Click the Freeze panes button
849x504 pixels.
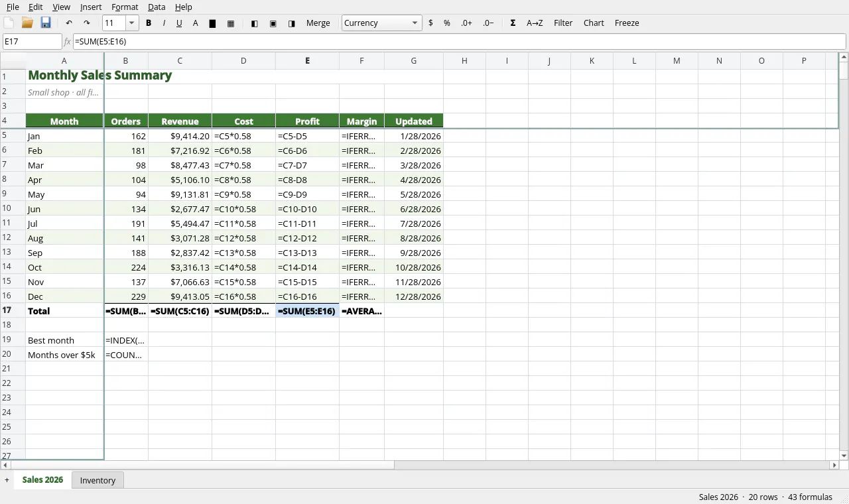(x=627, y=23)
